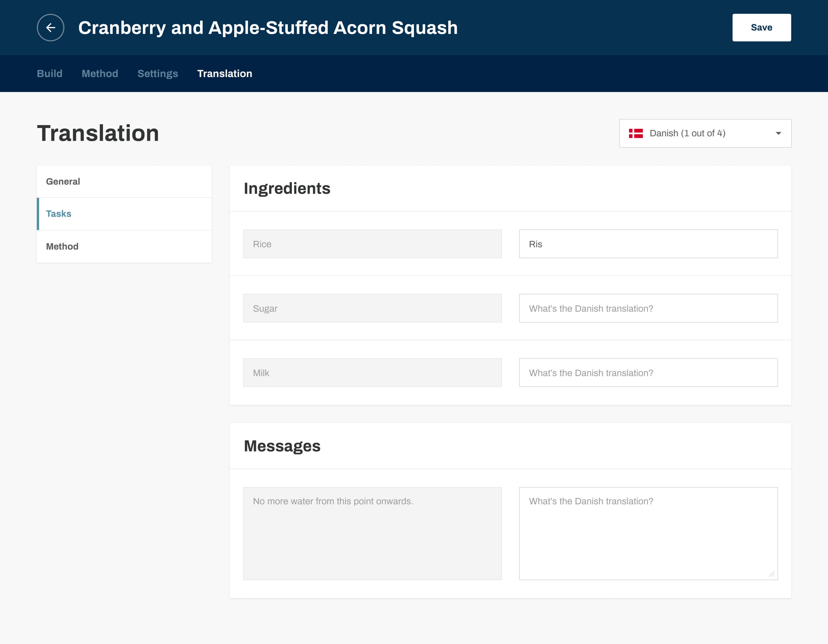Viewport: 828px width, 644px height.
Task: Focus the Milk Danish translation input
Action: 648,373
